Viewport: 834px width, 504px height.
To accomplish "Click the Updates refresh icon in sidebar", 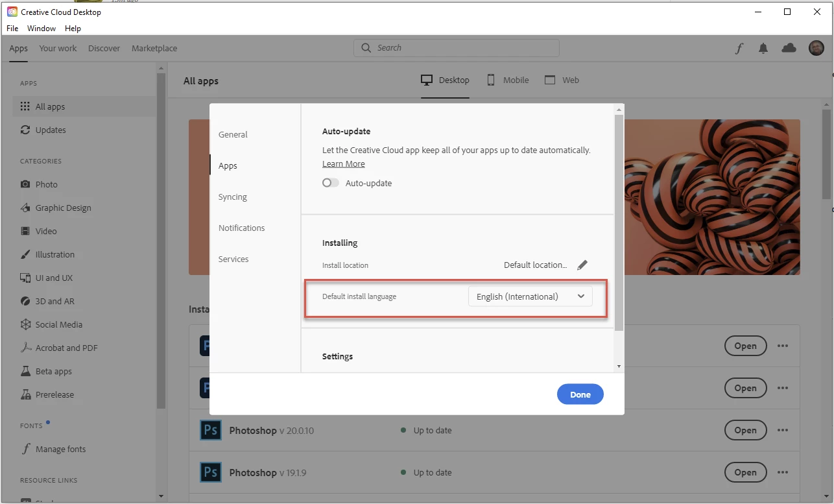I will click(x=25, y=130).
